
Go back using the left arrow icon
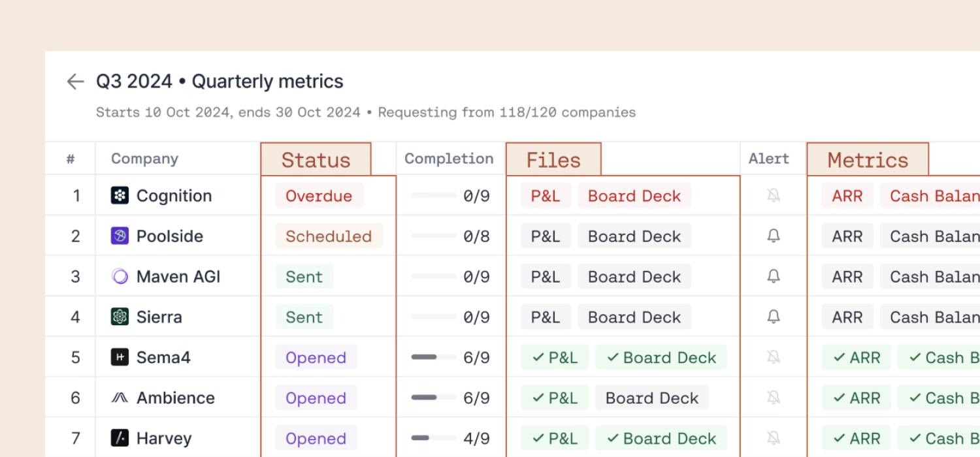point(76,82)
